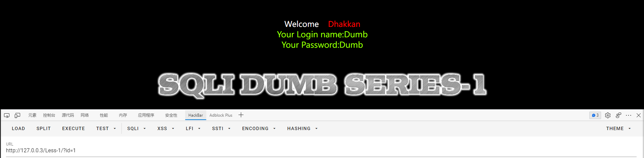Close the DevTools panel
Viewport: 644px width, 158px height.
click(639, 115)
